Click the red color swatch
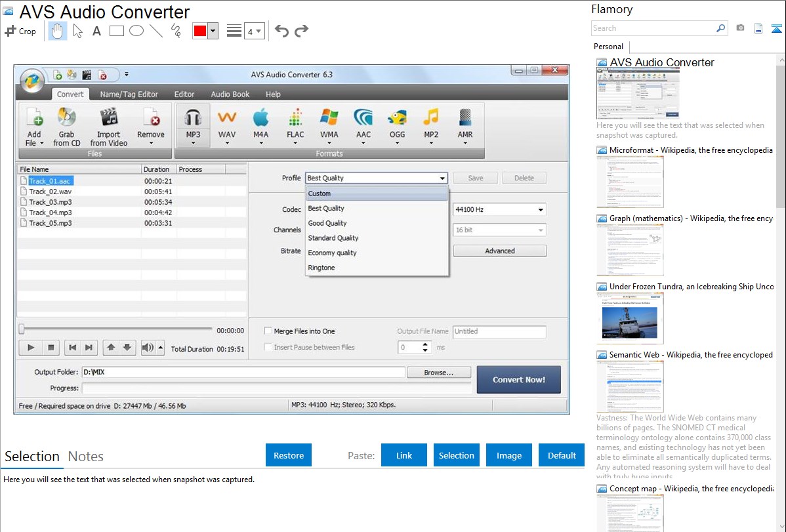The height and width of the screenshot is (532, 786). pos(200,31)
